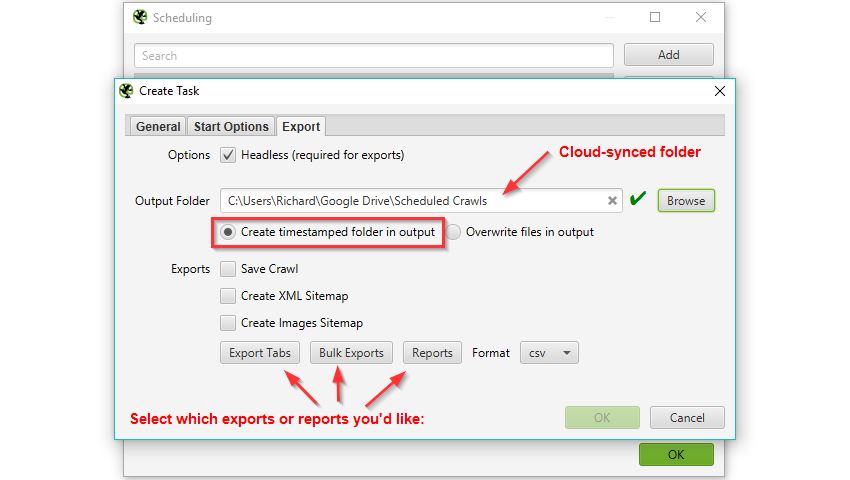The width and height of the screenshot is (850, 480).
Task: Click the Bulk Exports button
Action: coord(351,353)
